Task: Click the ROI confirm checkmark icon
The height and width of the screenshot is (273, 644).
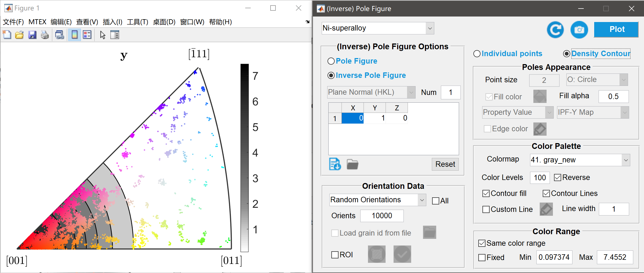Action: tap(402, 254)
